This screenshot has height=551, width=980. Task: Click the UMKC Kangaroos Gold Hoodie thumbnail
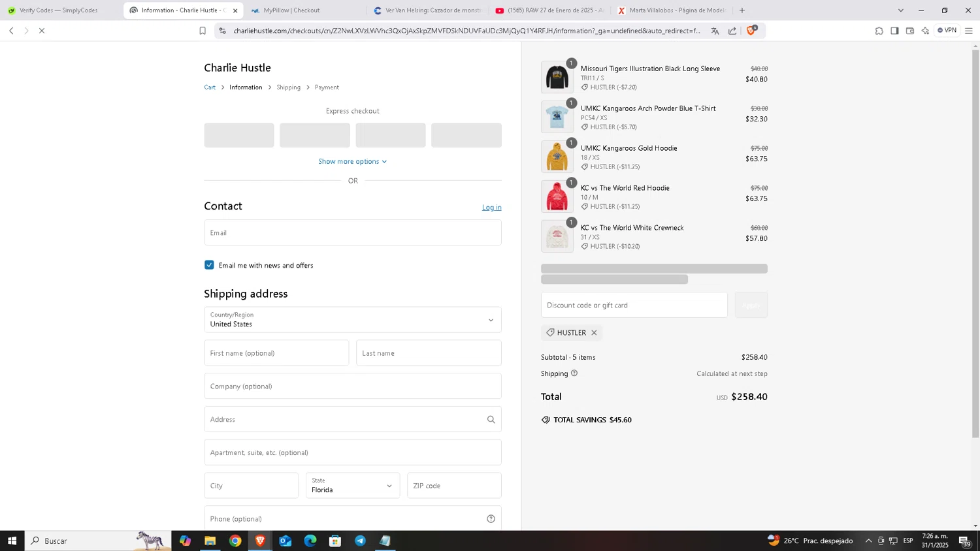(x=557, y=157)
